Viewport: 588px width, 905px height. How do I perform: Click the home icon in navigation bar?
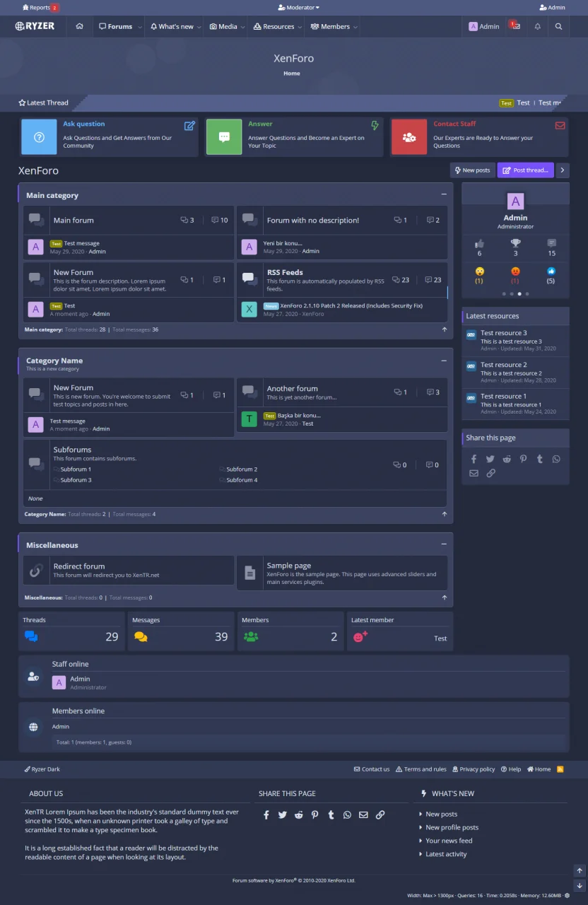[x=80, y=27]
